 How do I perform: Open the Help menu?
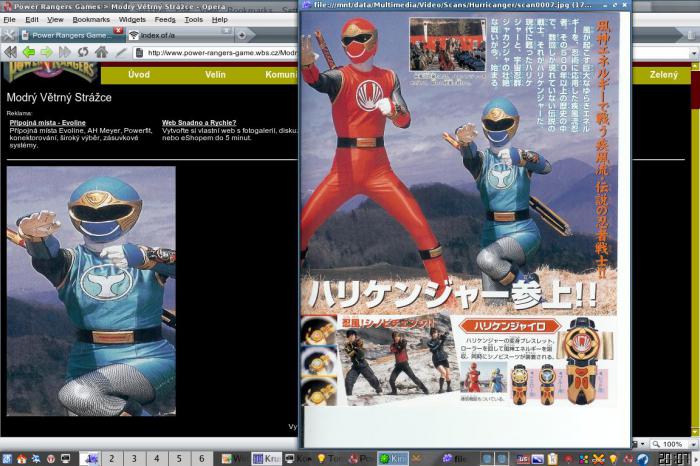(x=220, y=20)
